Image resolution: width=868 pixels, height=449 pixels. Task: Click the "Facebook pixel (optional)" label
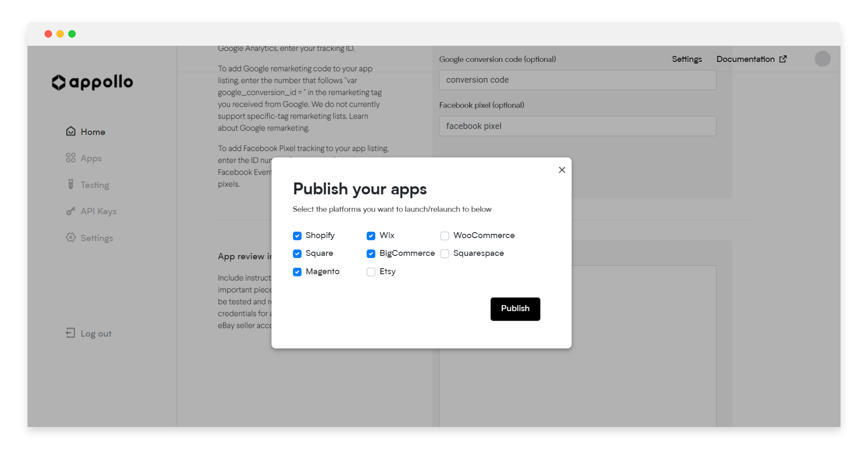481,105
